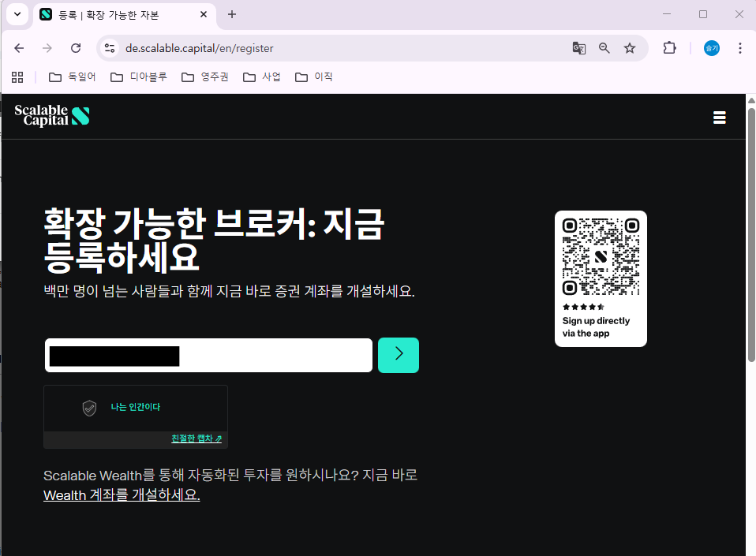
Task: Click the 확장 가능한 브로커 heading
Action: 214,240
